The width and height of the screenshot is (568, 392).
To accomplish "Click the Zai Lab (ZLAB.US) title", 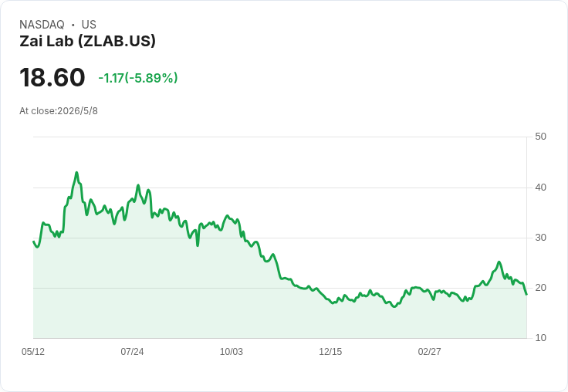I will click(x=87, y=41).
